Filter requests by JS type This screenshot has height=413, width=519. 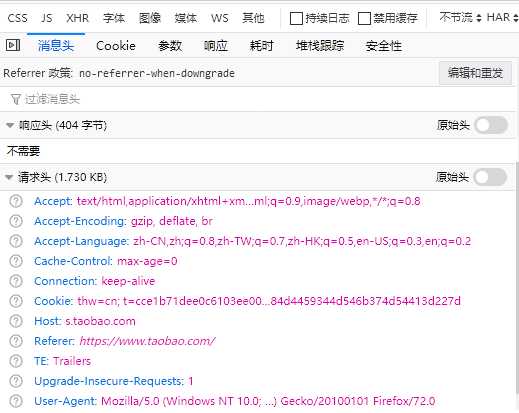[47, 18]
